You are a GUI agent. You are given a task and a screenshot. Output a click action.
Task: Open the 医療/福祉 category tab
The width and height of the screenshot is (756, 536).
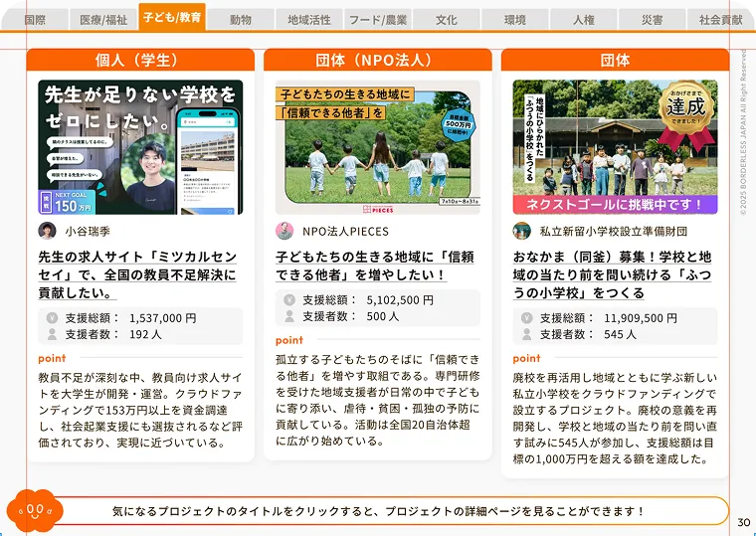click(103, 19)
